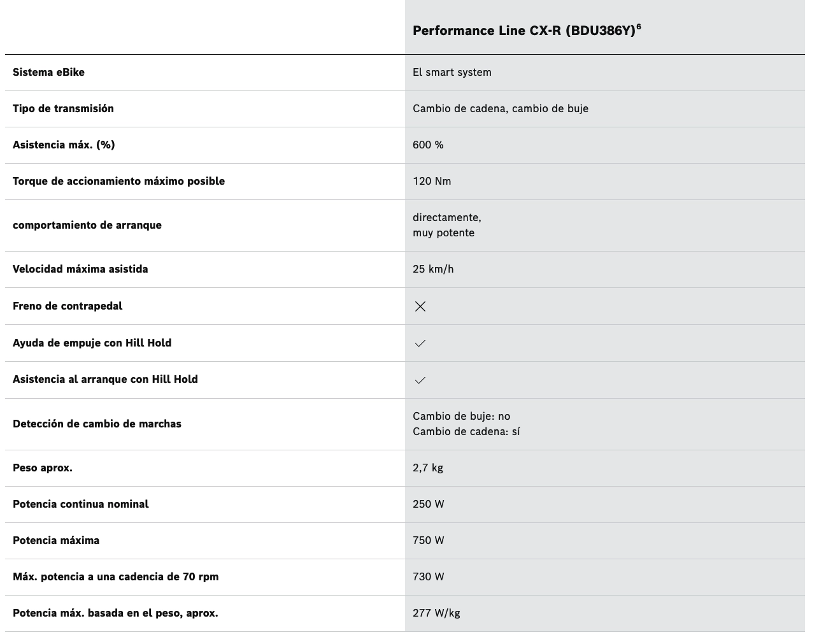Viewport: 819px width, 644px height.
Task: Click the Sistema eBike row label
Action: click(48, 72)
